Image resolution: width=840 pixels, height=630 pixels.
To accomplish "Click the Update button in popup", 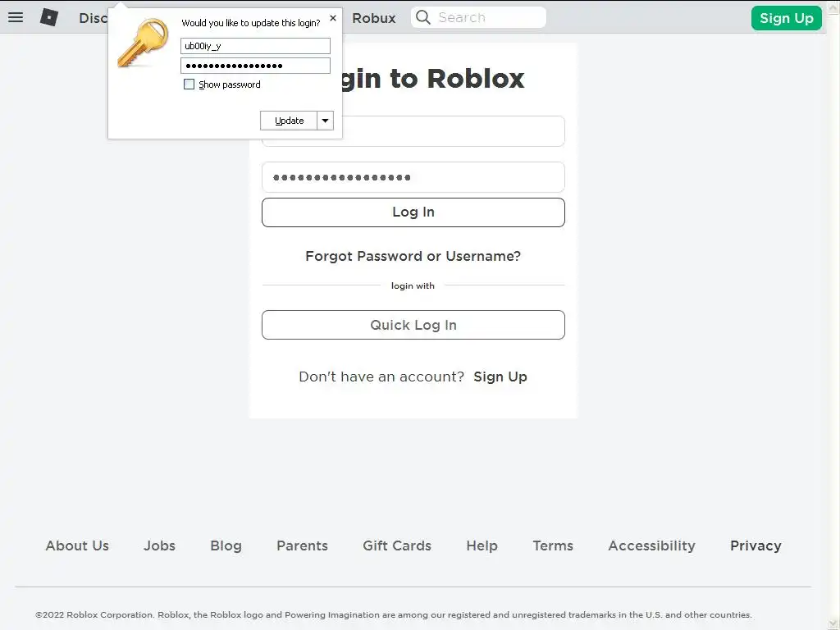I will pyautogui.click(x=289, y=121).
